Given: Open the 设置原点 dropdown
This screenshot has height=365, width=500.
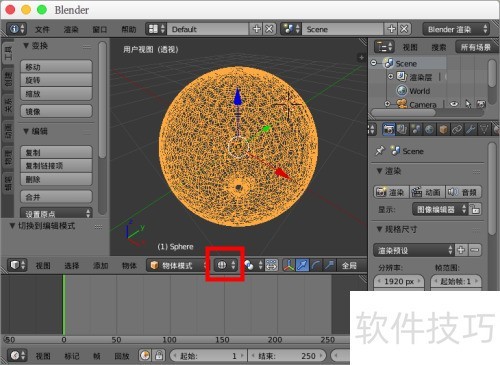Looking at the screenshot, I should click(56, 213).
